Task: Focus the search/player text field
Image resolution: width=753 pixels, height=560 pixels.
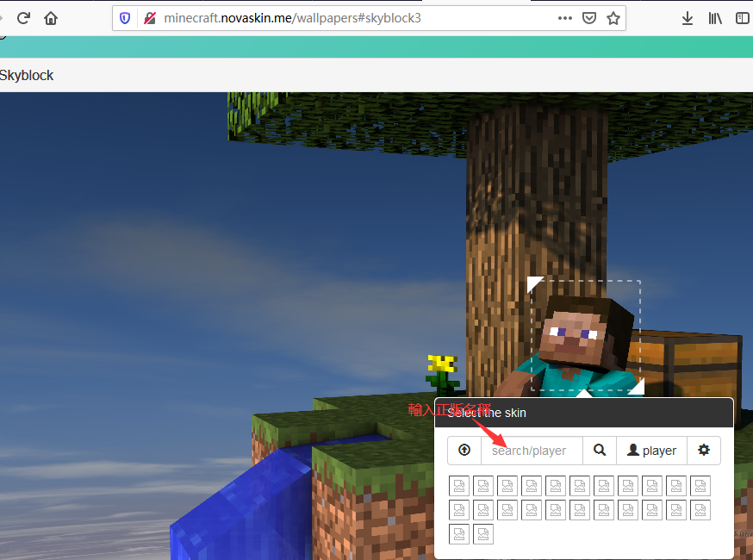Action: click(x=532, y=451)
